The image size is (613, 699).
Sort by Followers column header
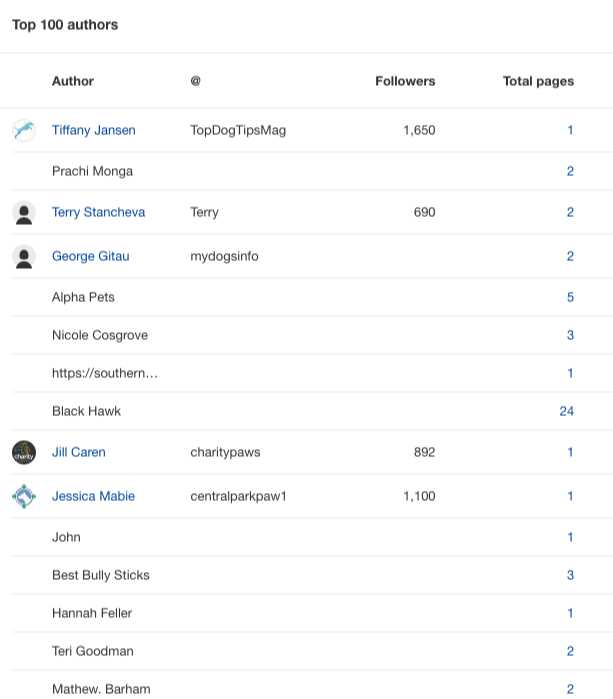click(405, 81)
